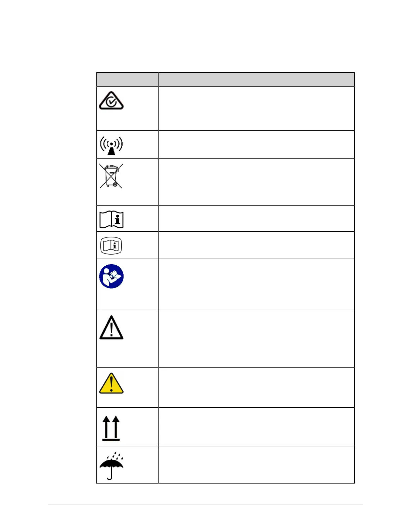Click the keep-dry umbrella symbol
The image size is (411, 532).
pos(111,465)
